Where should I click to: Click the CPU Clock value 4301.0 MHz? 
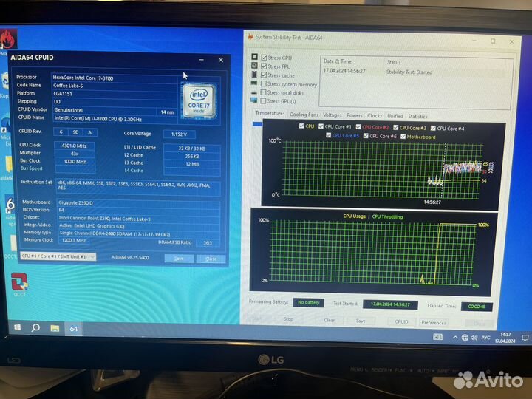(x=74, y=146)
